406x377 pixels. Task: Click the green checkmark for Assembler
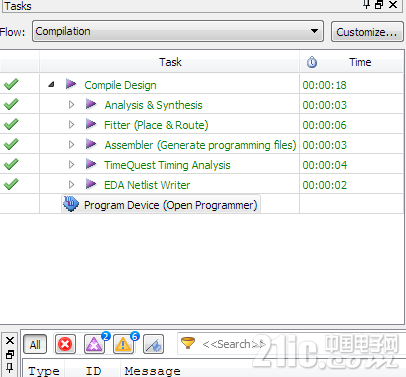click(x=11, y=144)
